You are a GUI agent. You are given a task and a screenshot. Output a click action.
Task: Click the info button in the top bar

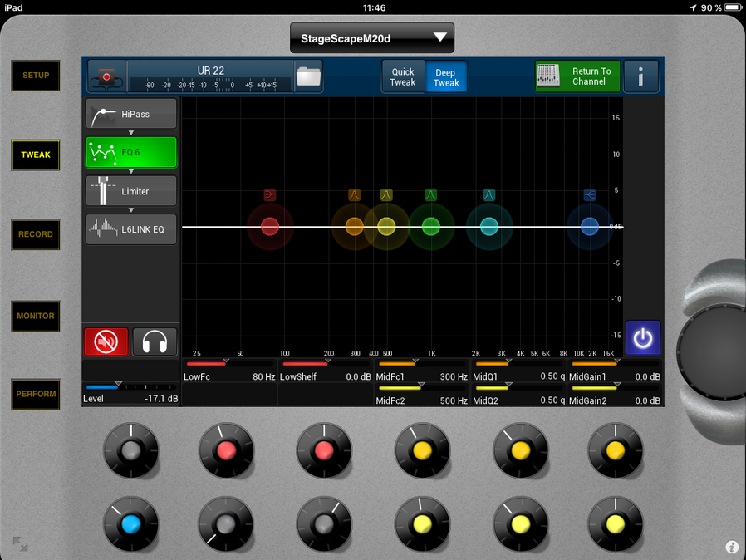[x=641, y=76]
